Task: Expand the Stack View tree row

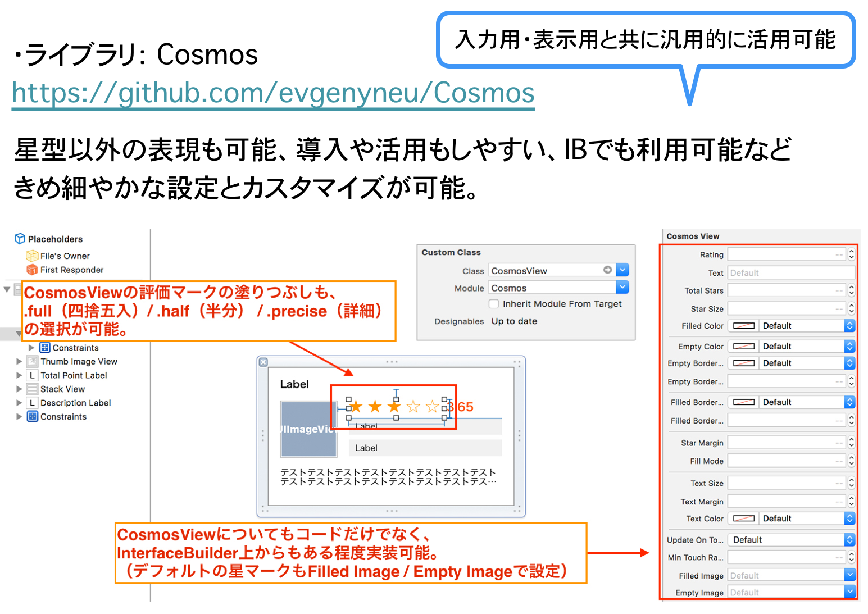Action: click(19, 389)
